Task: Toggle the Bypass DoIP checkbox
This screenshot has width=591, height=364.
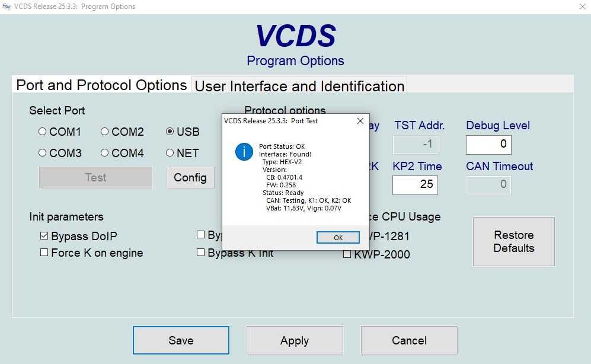Action: (x=44, y=236)
